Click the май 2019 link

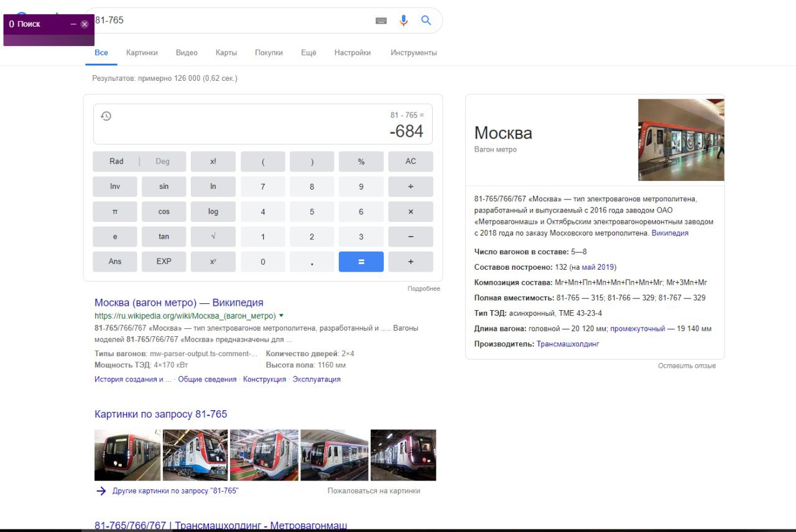pyautogui.click(x=598, y=267)
